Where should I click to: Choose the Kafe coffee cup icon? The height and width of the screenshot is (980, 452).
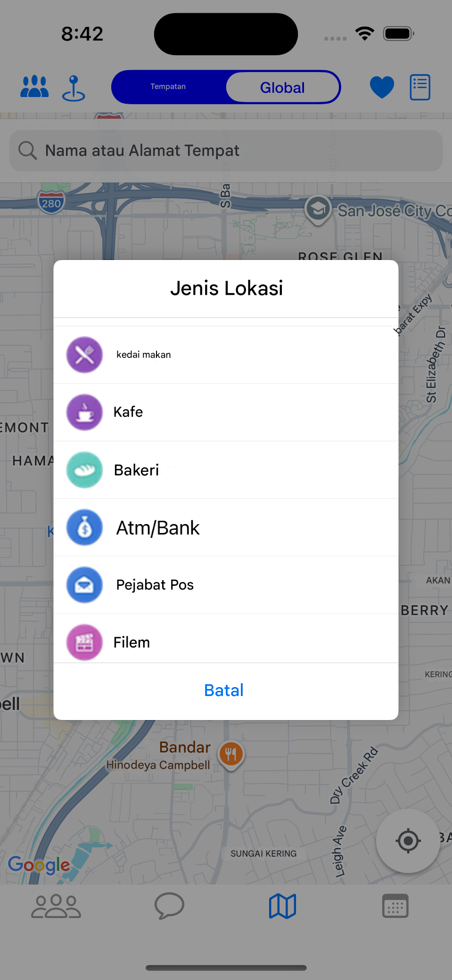click(x=85, y=412)
